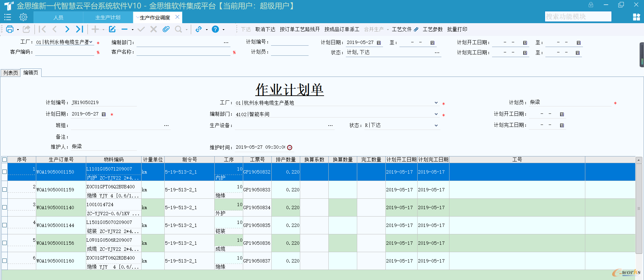Open settings gear icon
The width and height of the screenshot is (644, 280).
tap(23, 17)
